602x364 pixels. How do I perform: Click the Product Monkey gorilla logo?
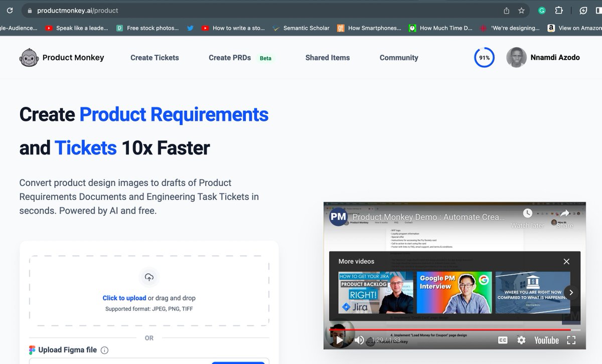[x=29, y=58]
